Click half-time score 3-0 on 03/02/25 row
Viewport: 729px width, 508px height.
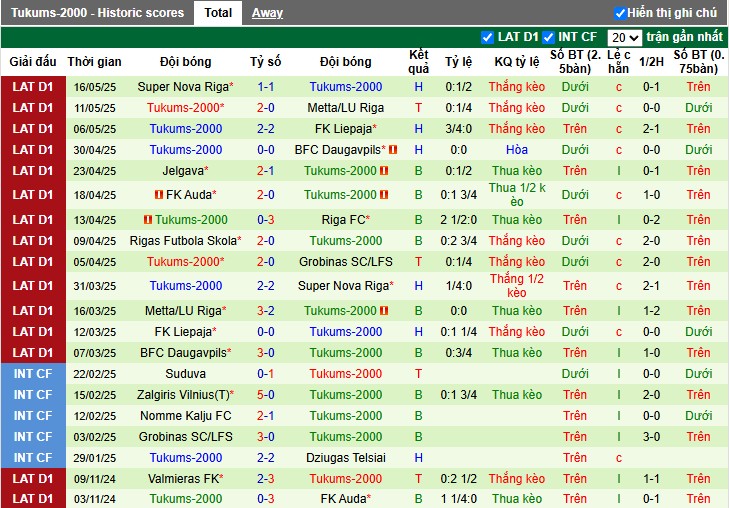pyautogui.click(x=651, y=437)
